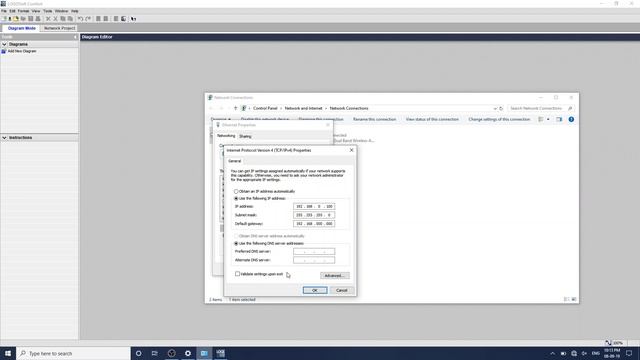Open Task View from the taskbar

coord(155,353)
